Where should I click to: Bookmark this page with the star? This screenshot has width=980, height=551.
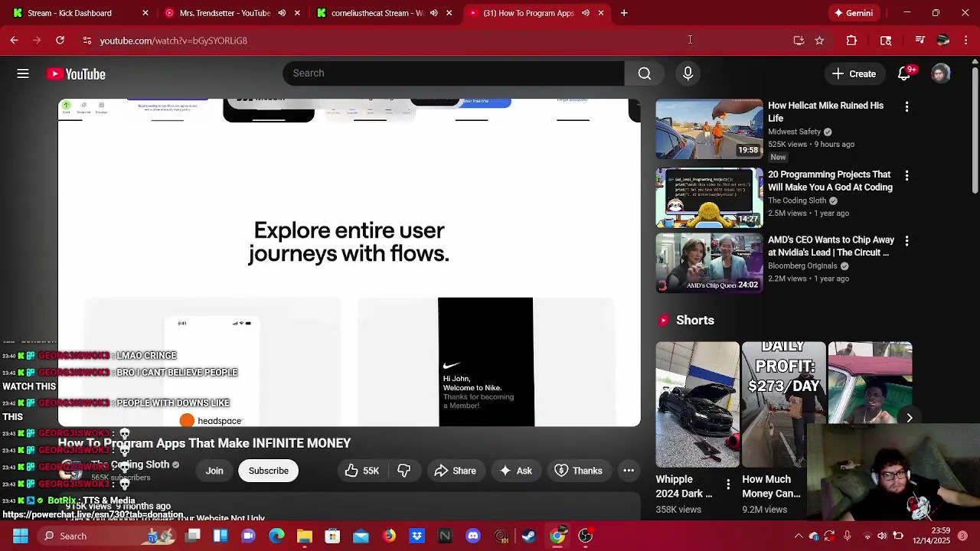(x=819, y=41)
